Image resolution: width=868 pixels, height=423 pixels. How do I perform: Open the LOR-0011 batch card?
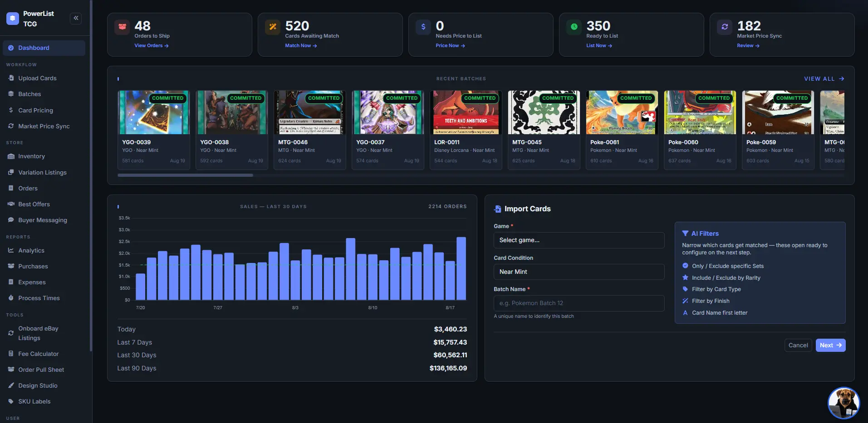coord(466,130)
